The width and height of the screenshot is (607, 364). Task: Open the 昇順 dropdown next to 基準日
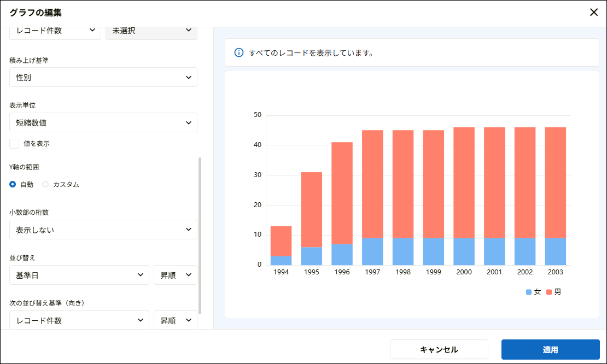click(x=175, y=275)
